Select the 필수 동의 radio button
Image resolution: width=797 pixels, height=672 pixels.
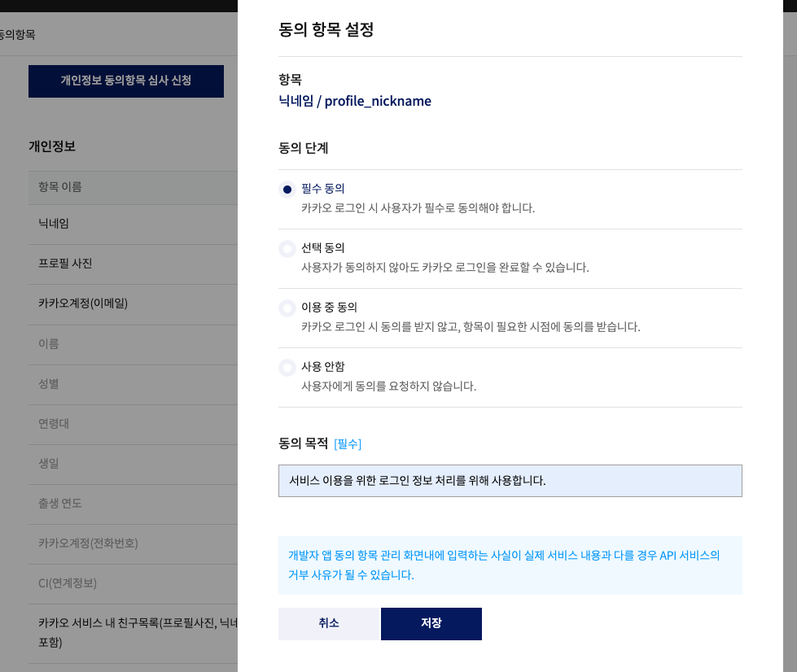[287, 190]
